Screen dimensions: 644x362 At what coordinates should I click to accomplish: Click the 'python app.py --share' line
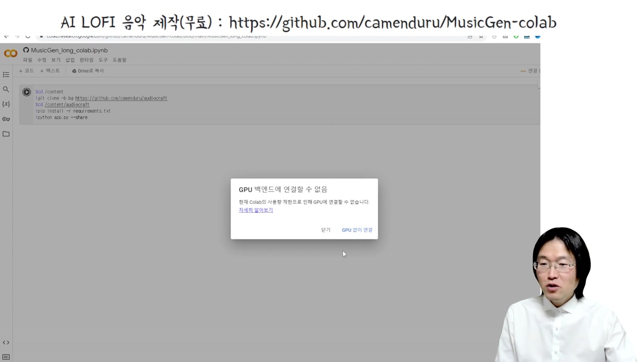(61, 117)
